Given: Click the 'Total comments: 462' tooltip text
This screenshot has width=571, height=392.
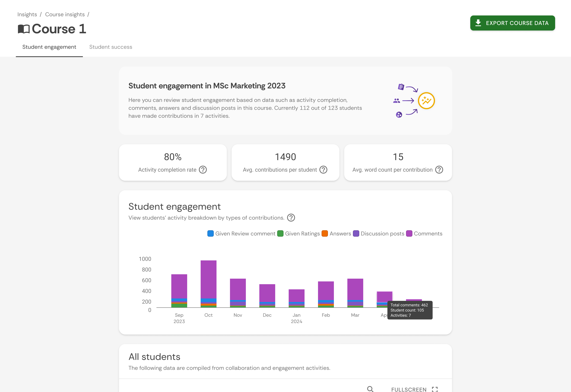Looking at the screenshot, I should click(x=409, y=305).
